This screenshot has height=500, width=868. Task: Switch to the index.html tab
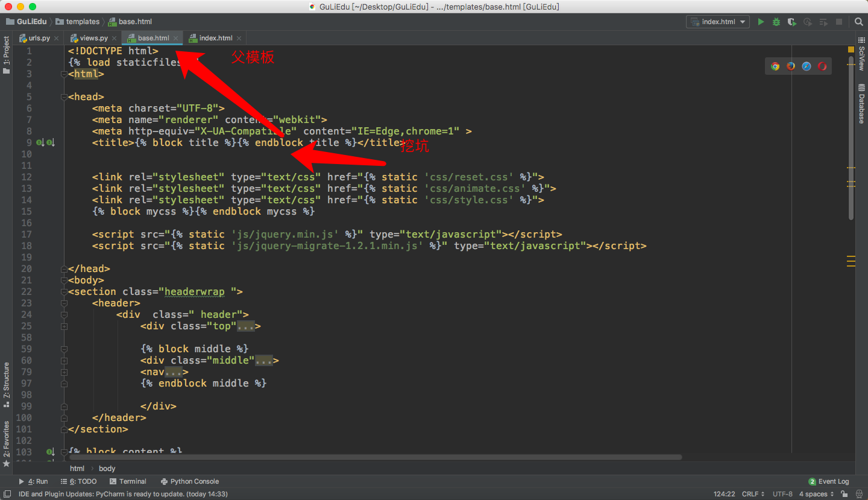tap(215, 38)
